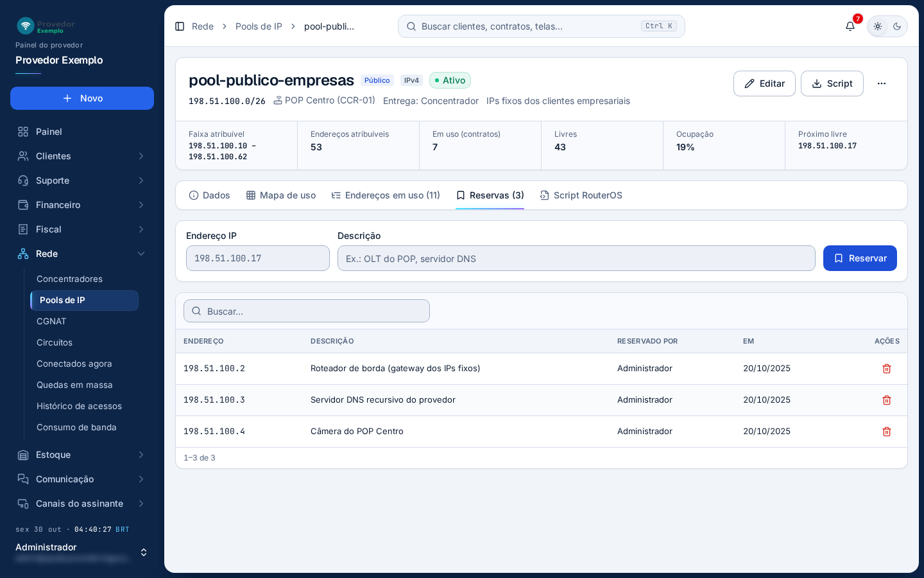Screen dimensions: 924x578
Task: Switch to dark theme moon icon
Action: 897,26
